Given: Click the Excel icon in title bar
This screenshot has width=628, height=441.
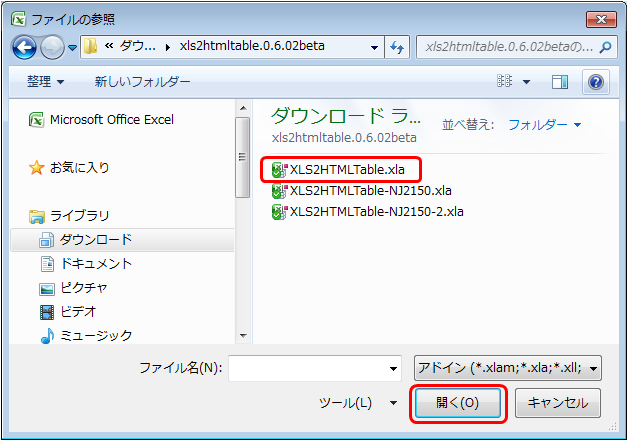Looking at the screenshot, I should pyautogui.click(x=19, y=19).
